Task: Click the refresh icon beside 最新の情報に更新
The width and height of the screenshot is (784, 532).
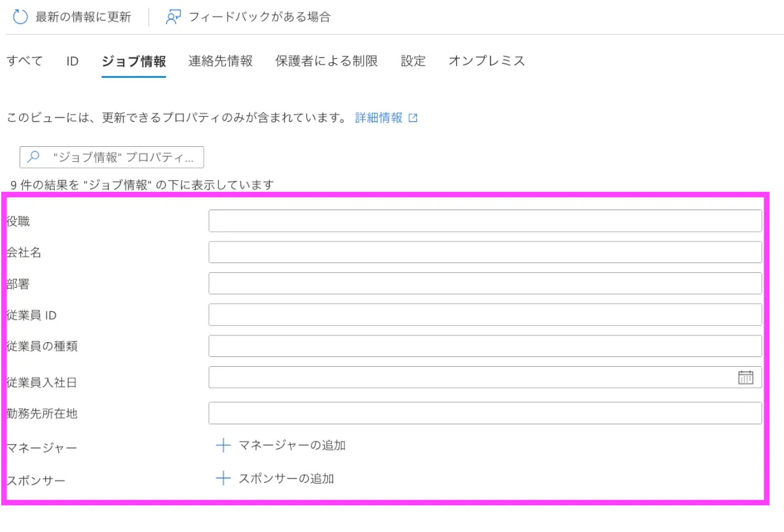Action: pyautogui.click(x=21, y=18)
